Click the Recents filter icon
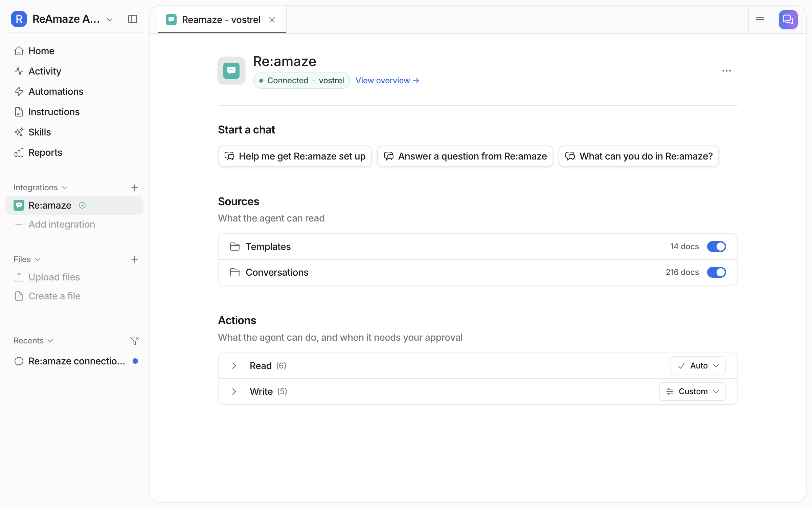 135,341
